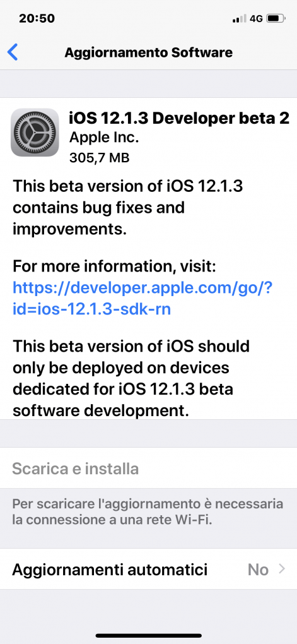The image size is (297, 644).
Task: Tap the No value for automatic updates
Action: [258, 569]
